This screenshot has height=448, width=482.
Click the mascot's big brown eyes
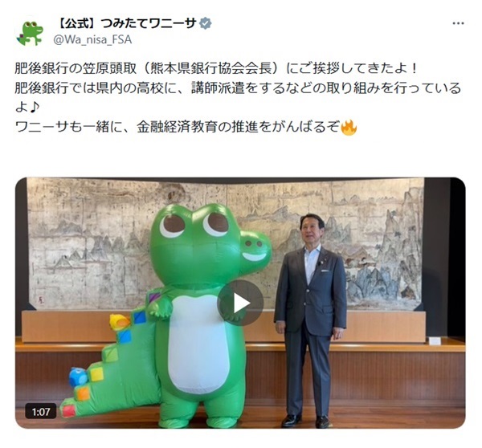click(x=195, y=225)
